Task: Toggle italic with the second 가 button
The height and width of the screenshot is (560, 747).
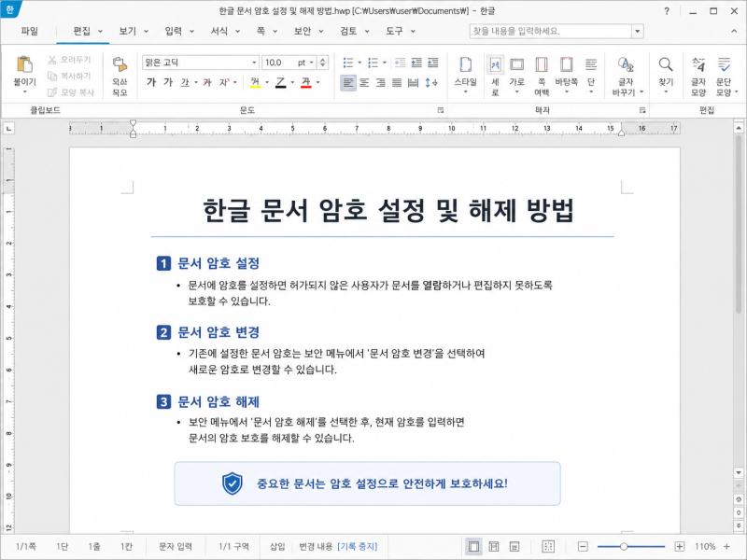Action: pos(168,82)
